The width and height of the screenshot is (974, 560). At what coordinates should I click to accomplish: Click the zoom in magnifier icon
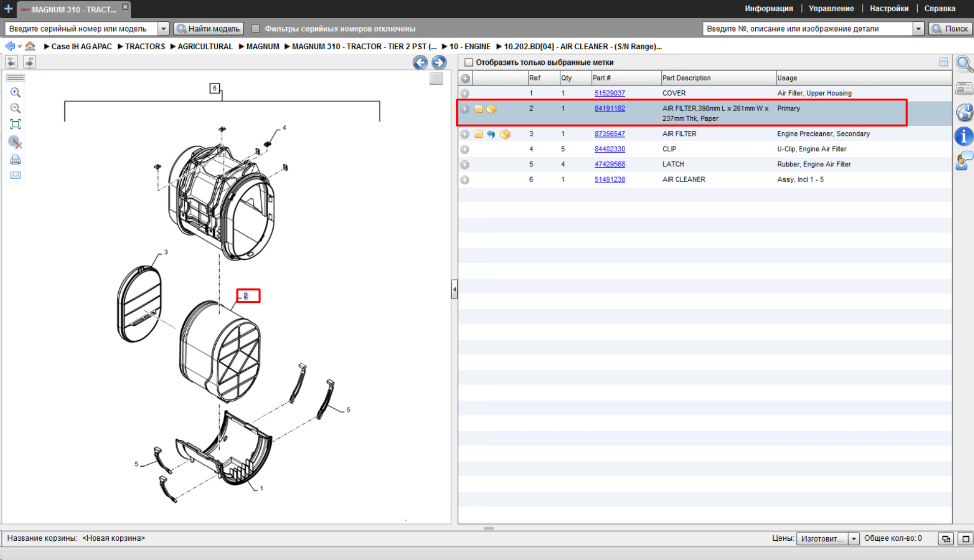pyautogui.click(x=15, y=92)
